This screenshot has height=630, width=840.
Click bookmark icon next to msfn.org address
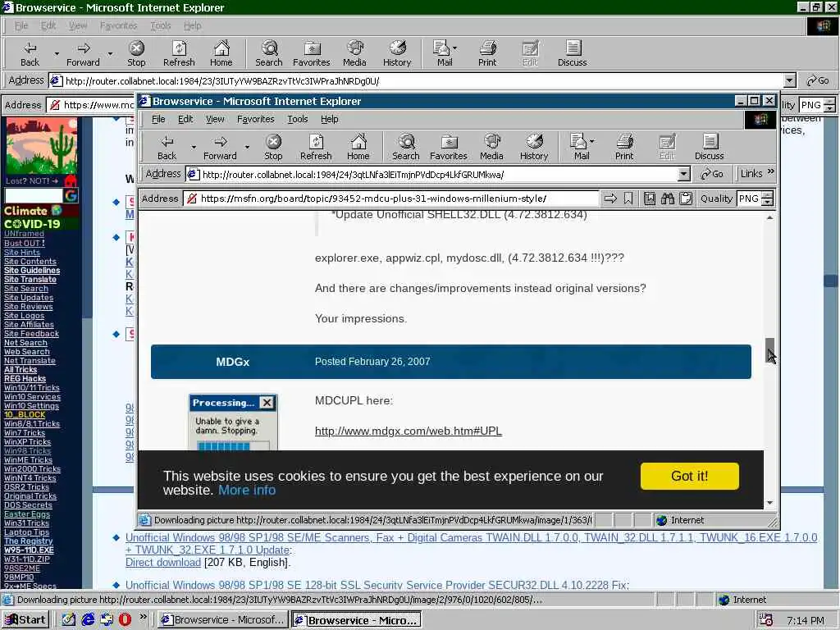(628, 199)
